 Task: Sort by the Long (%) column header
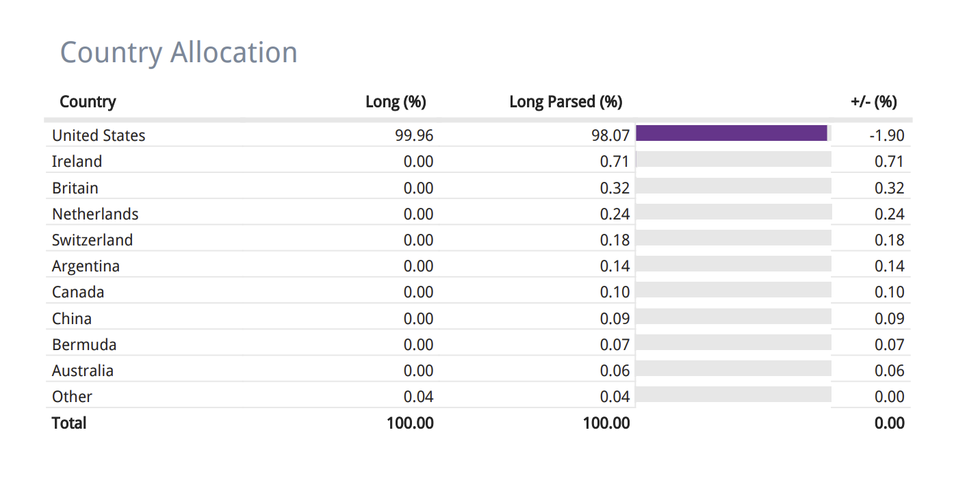point(396,102)
